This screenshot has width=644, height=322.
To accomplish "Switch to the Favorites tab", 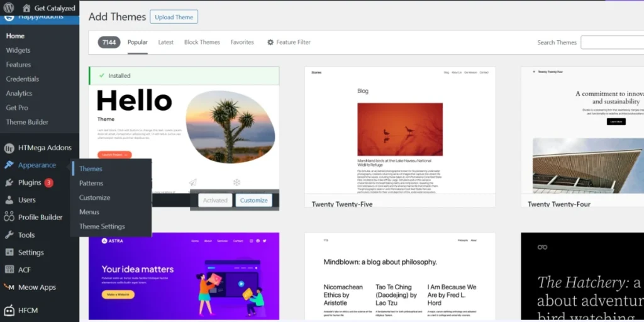I will pos(242,42).
